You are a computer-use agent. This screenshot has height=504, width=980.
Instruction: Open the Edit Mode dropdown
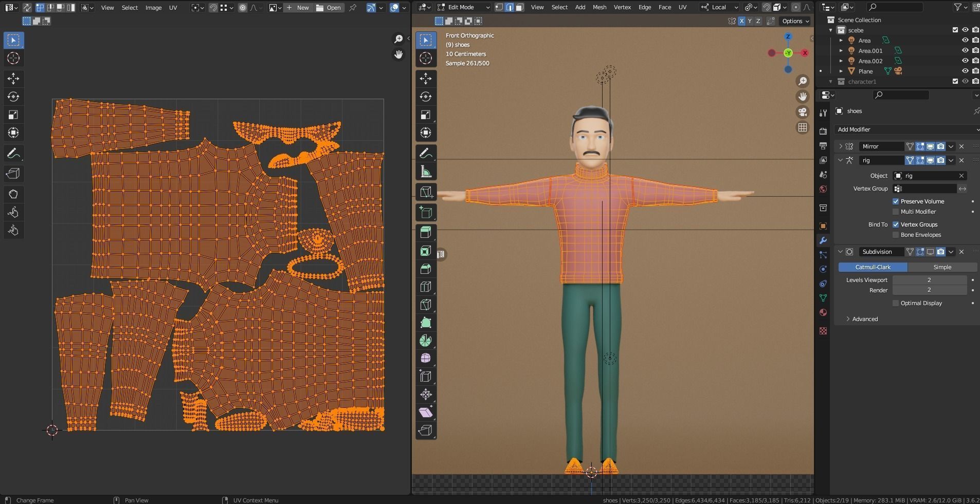coord(463,7)
